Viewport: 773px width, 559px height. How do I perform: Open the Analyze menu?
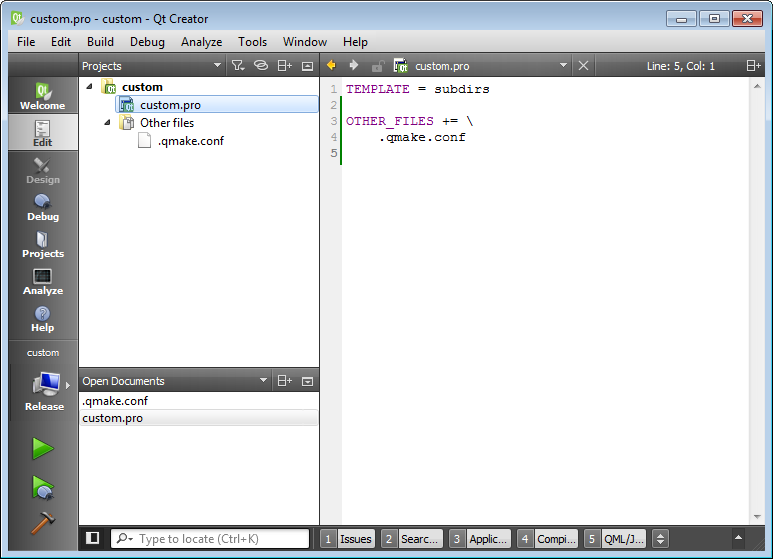[x=201, y=42]
